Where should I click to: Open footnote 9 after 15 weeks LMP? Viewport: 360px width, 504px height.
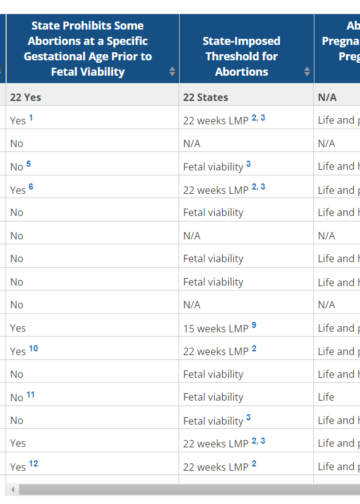point(254,325)
